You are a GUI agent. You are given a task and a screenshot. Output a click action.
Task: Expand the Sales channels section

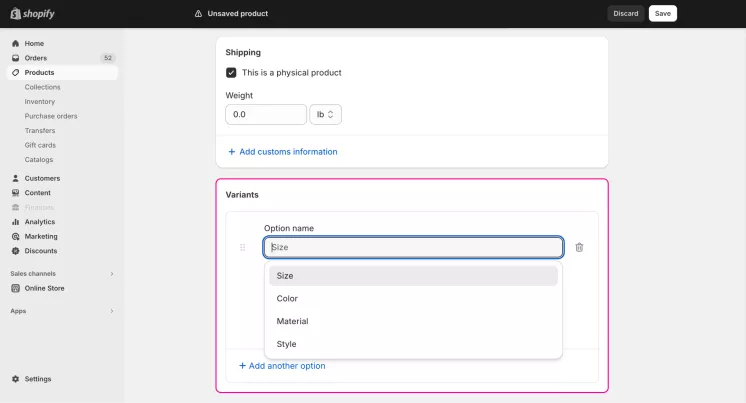[111, 274]
